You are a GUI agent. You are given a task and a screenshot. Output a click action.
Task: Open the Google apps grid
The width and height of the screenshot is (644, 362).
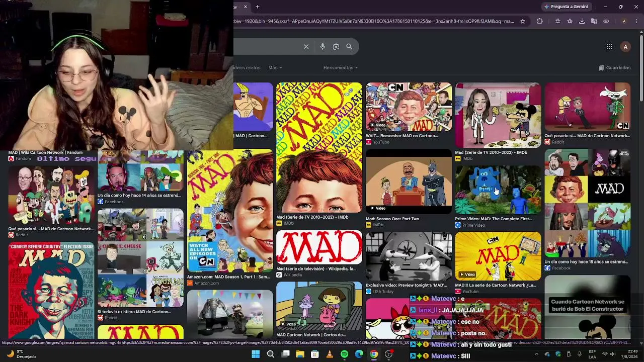tap(609, 47)
